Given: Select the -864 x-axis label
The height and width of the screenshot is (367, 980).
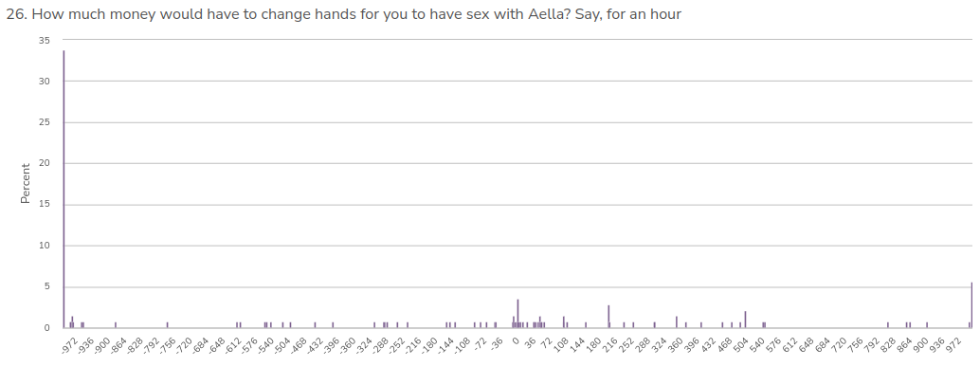Looking at the screenshot, I should pyautogui.click(x=118, y=344).
